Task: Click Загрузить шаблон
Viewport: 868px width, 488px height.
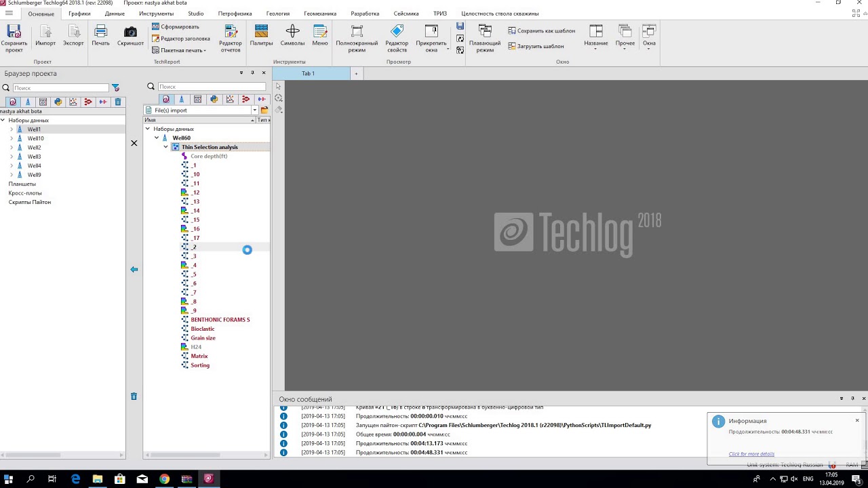Action: (536, 46)
